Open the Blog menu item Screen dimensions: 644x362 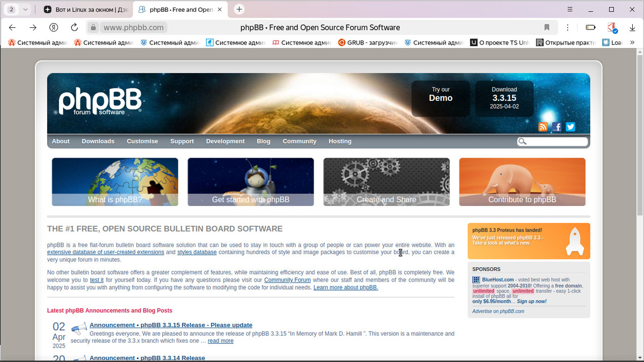click(x=264, y=141)
